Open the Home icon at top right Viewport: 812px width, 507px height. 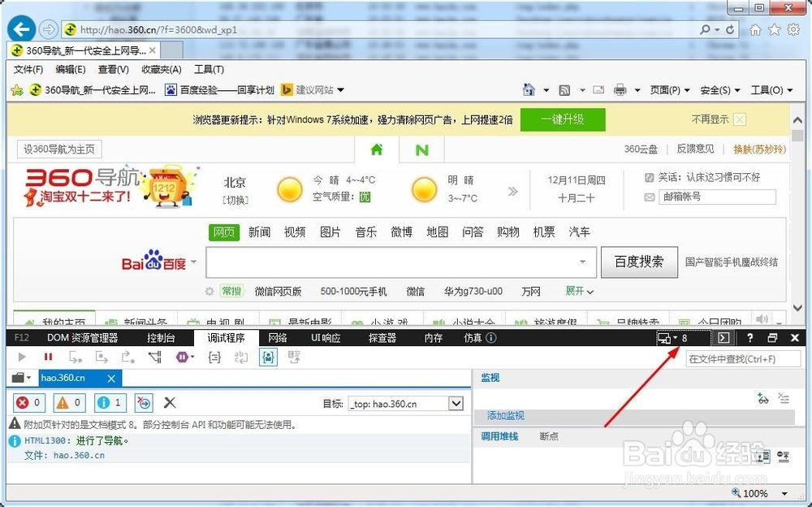click(x=755, y=29)
